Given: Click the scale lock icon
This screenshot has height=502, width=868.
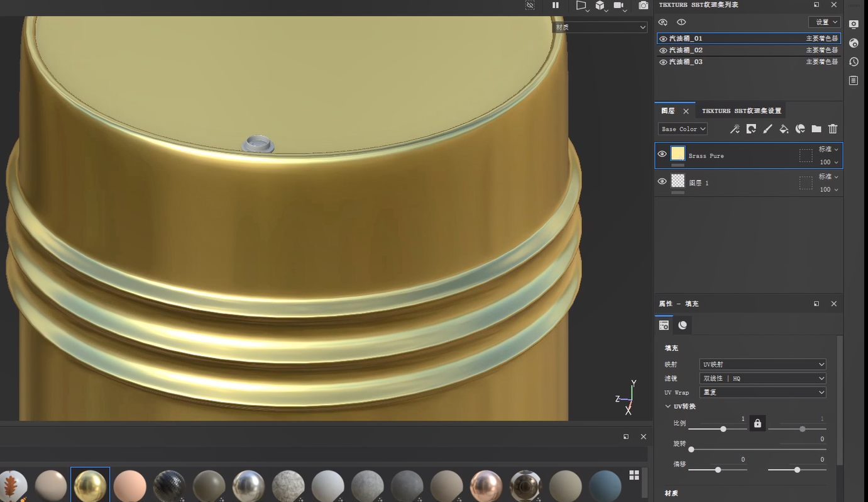Looking at the screenshot, I should coord(757,423).
